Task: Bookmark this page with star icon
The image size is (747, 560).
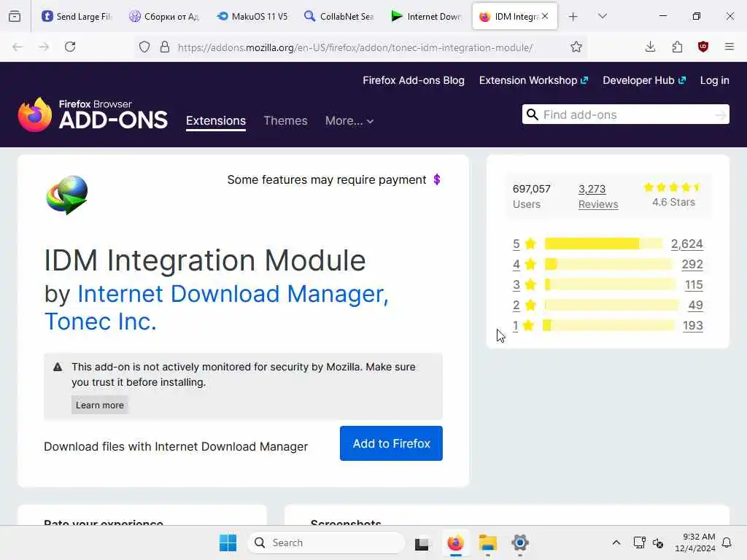Action: click(x=576, y=47)
